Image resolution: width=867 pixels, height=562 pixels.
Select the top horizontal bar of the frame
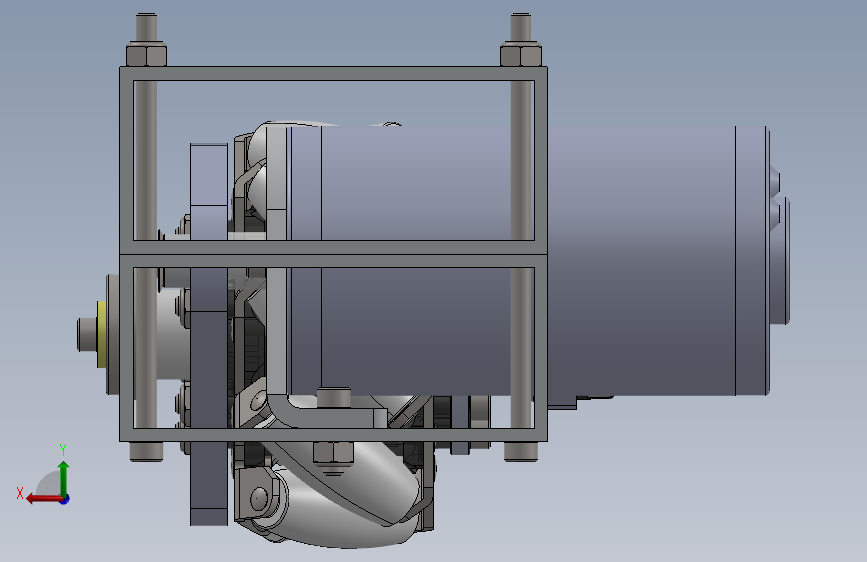click(x=333, y=74)
